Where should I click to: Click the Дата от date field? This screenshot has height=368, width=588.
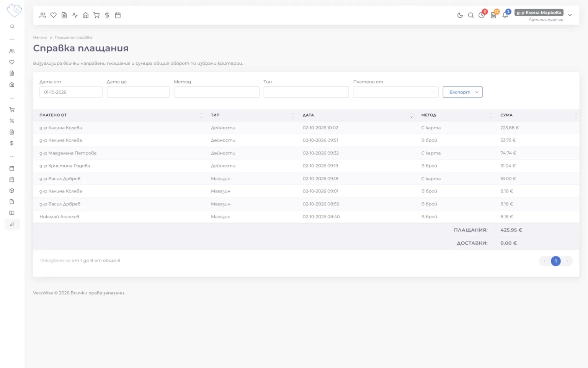71,92
